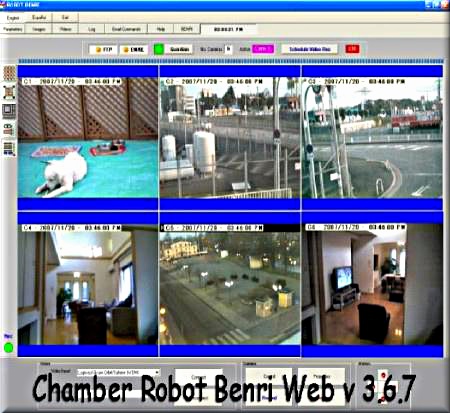Click the frame-with-corner-handles sidebar icon

click(x=9, y=92)
